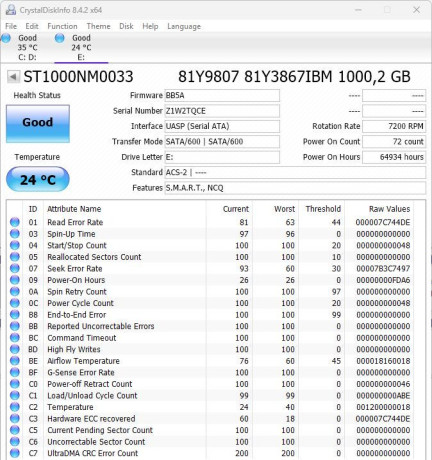
Task: Select the C: D: disk status orb
Action: pos(6,38)
